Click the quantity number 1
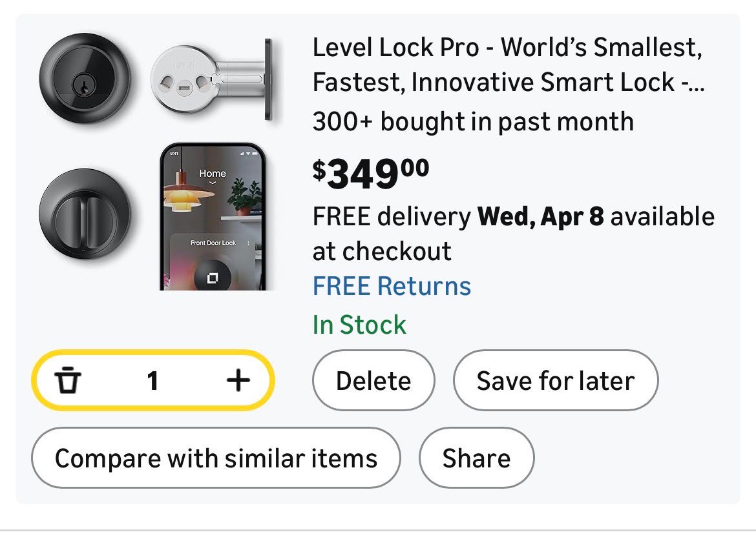756x541 pixels. [x=152, y=381]
